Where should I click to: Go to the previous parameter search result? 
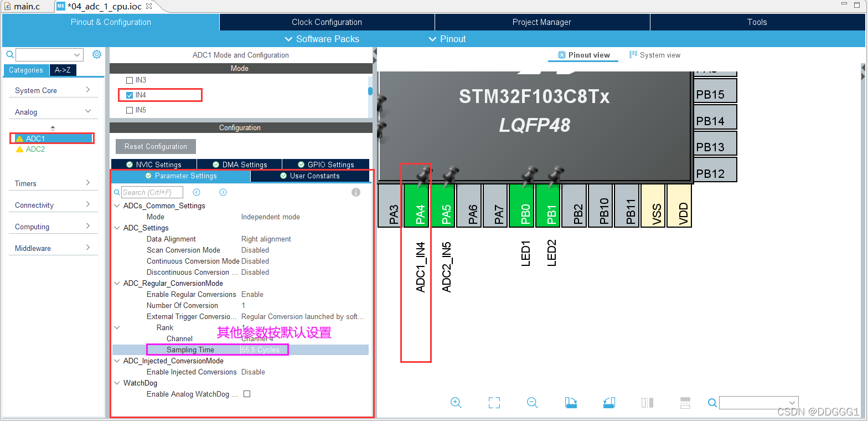197,192
